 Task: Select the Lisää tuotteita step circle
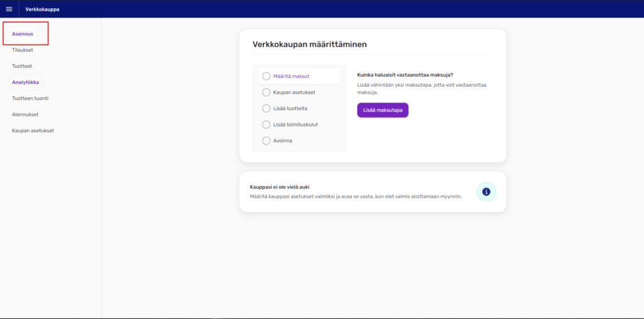266,108
